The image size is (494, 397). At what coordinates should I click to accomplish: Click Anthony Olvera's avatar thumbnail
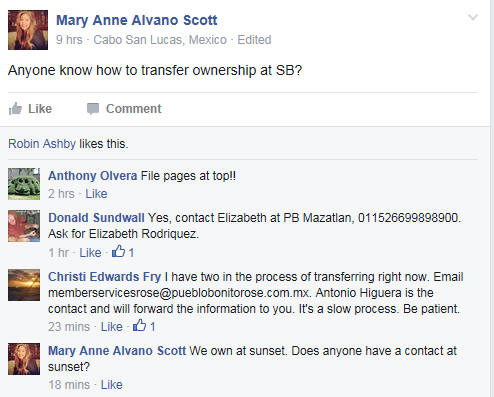point(24,184)
